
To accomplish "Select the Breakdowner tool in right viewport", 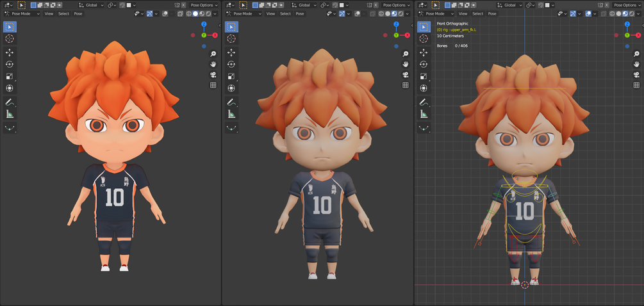I will click(x=424, y=128).
